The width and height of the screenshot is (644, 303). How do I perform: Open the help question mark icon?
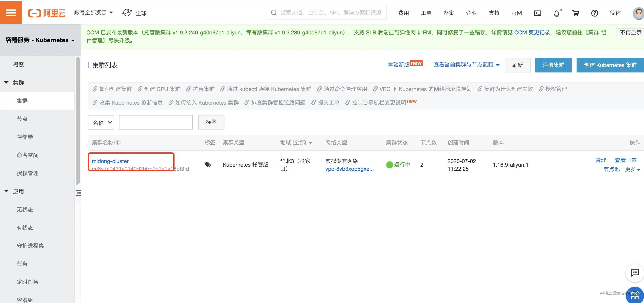coord(594,13)
